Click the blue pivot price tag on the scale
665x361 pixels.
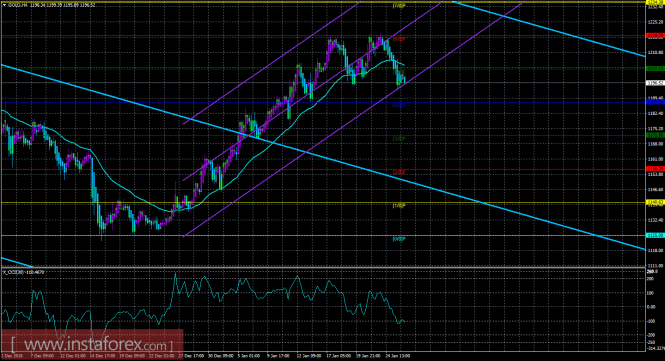(654, 102)
